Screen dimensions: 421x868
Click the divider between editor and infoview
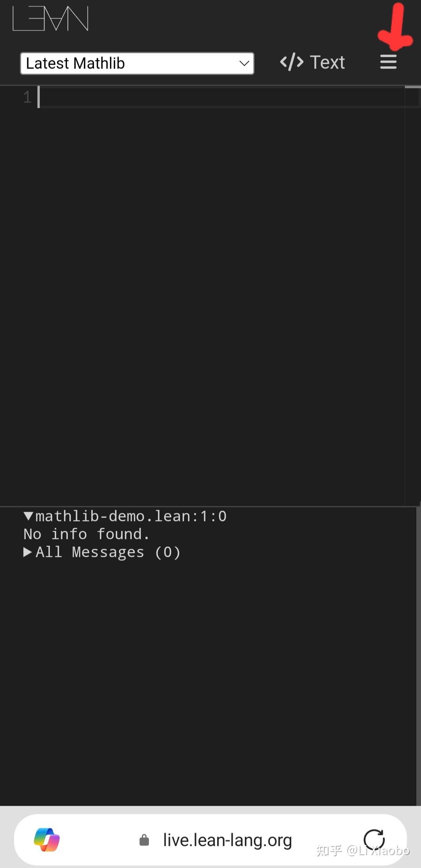(x=210, y=506)
